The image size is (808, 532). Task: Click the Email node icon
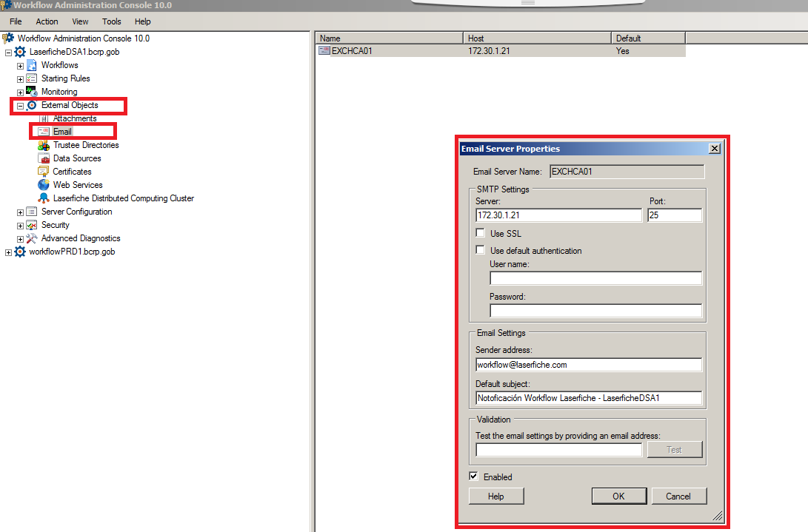point(44,132)
